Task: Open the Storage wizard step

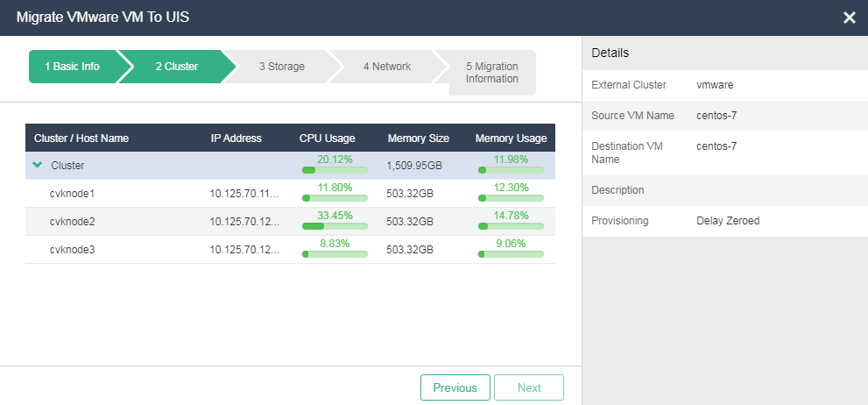Action: pyautogui.click(x=282, y=67)
